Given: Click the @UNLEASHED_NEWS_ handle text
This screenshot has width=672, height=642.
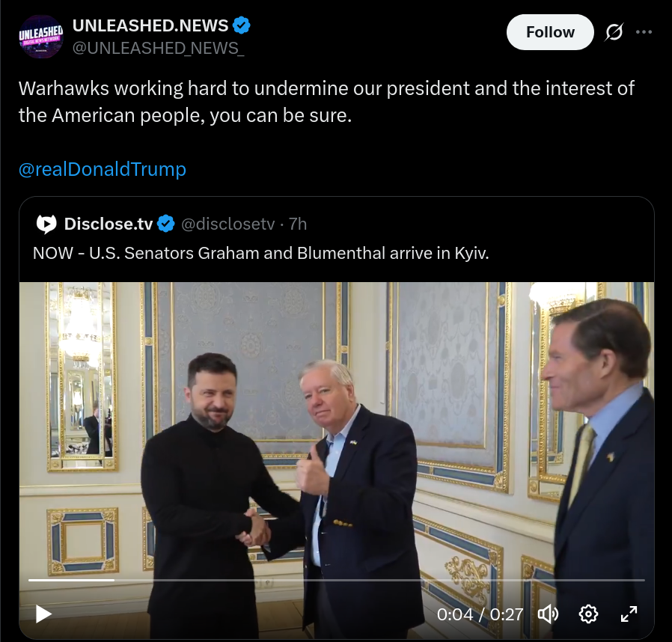Looking at the screenshot, I should pyautogui.click(x=158, y=48).
